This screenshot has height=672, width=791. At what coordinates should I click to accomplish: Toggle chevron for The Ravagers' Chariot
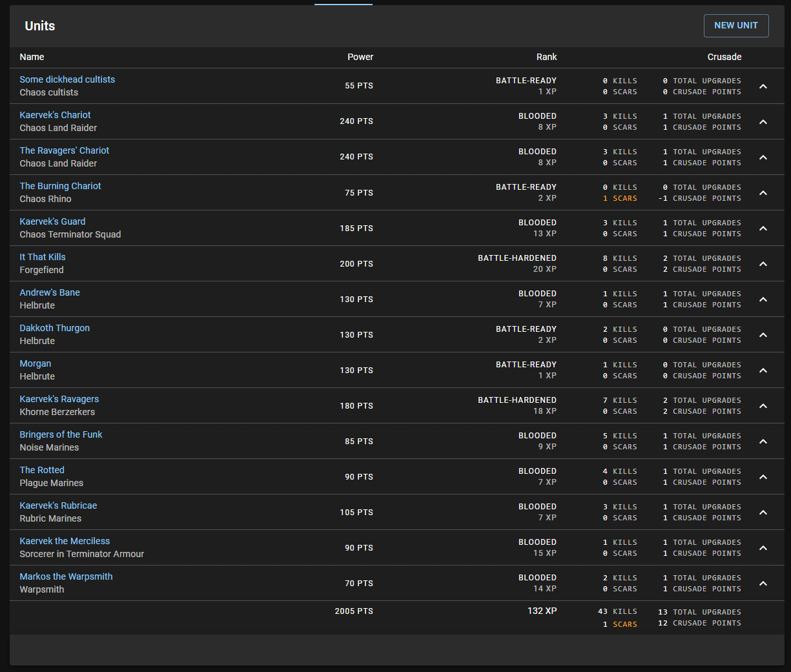(763, 158)
